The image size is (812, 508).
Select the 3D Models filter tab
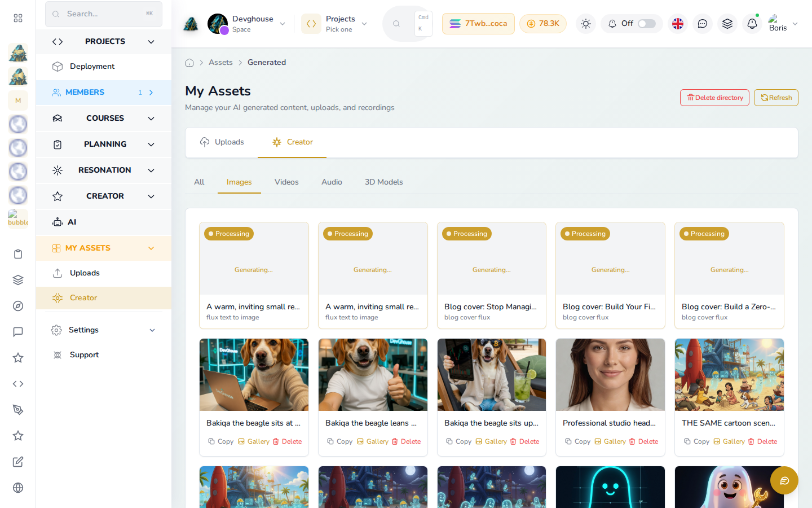click(x=383, y=182)
